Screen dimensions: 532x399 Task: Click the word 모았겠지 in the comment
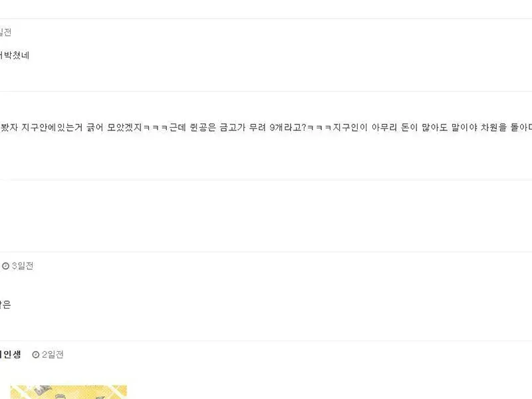124,127
